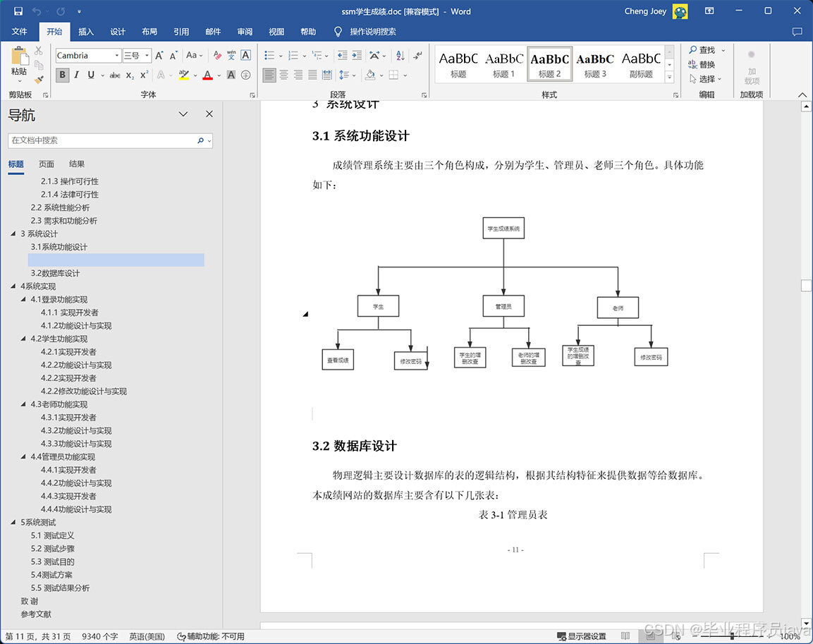Viewport: 813px width, 644px height.
Task: Click the Clear Formatting eraser icon
Action: [x=217, y=56]
